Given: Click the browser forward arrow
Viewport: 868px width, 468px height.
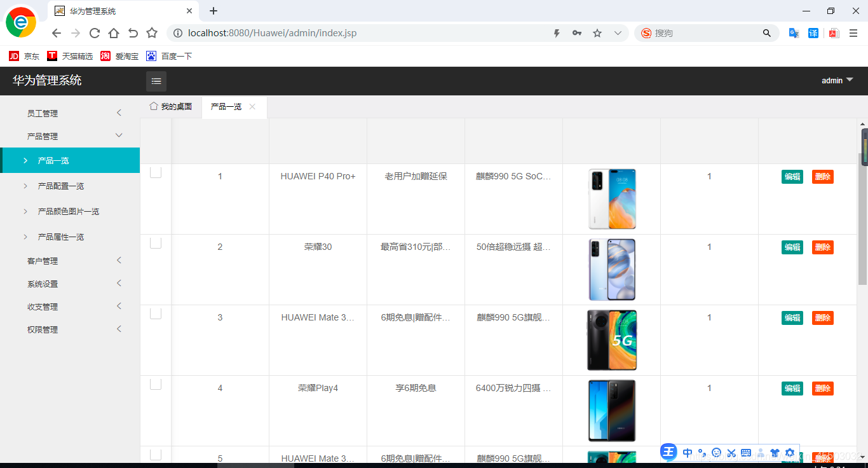Looking at the screenshot, I should (x=76, y=33).
